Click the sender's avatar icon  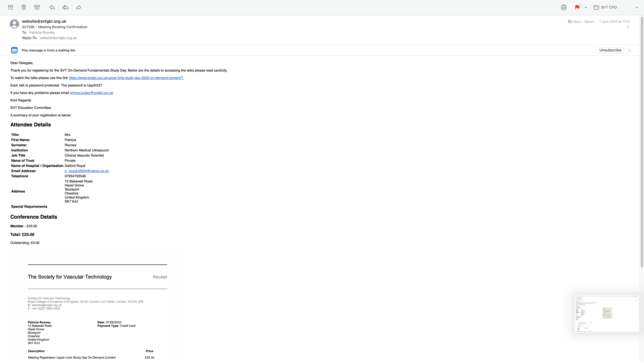click(14, 24)
